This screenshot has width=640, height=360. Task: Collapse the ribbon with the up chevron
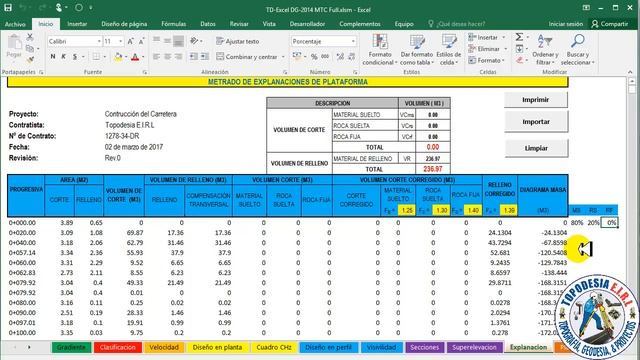(x=631, y=72)
